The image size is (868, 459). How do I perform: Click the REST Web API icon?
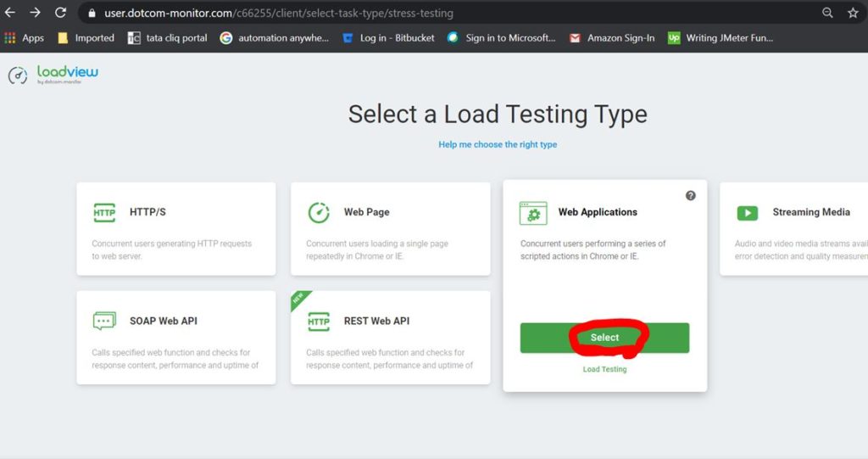click(319, 322)
